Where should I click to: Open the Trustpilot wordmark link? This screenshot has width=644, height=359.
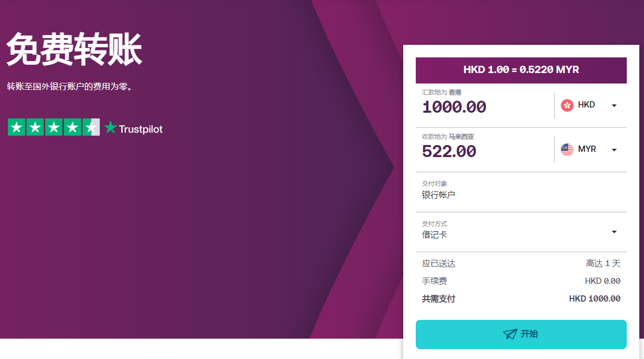pyautogui.click(x=140, y=129)
